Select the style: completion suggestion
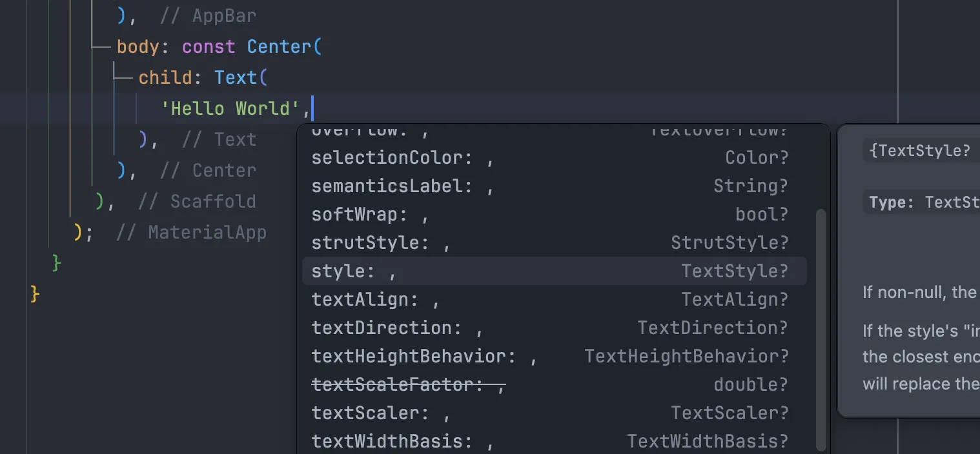 pyautogui.click(x=554, y=271)
